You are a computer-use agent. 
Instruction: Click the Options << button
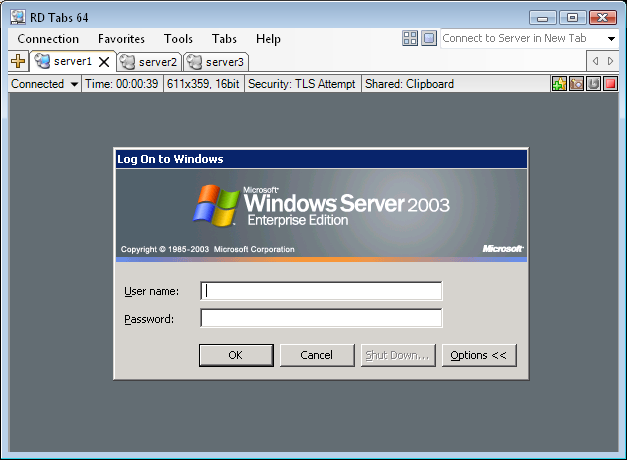point(479,355)
